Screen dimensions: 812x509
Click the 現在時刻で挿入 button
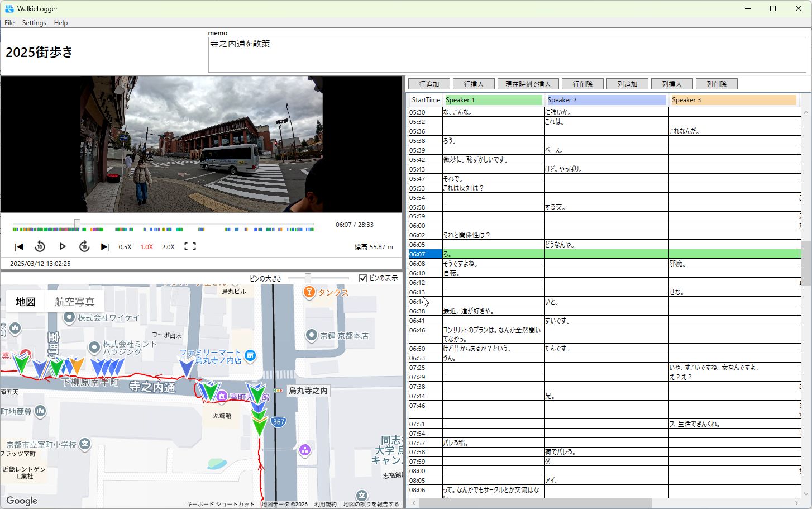point(528,84)
